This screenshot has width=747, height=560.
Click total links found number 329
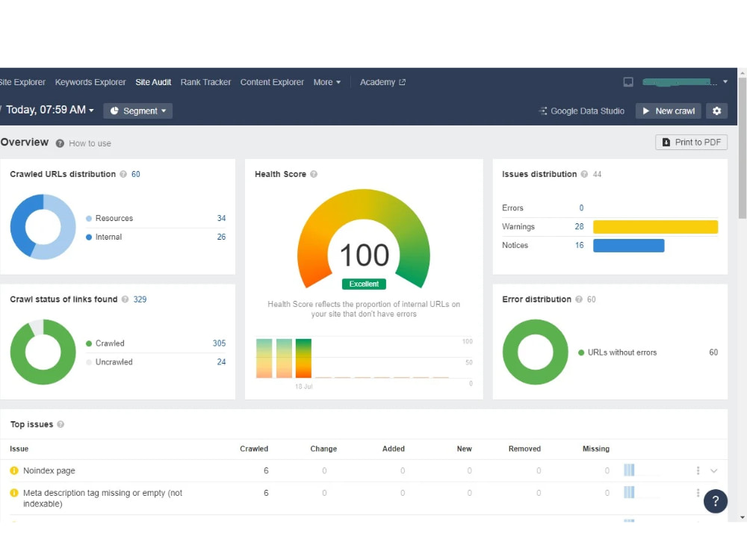(x=140, y=299)
